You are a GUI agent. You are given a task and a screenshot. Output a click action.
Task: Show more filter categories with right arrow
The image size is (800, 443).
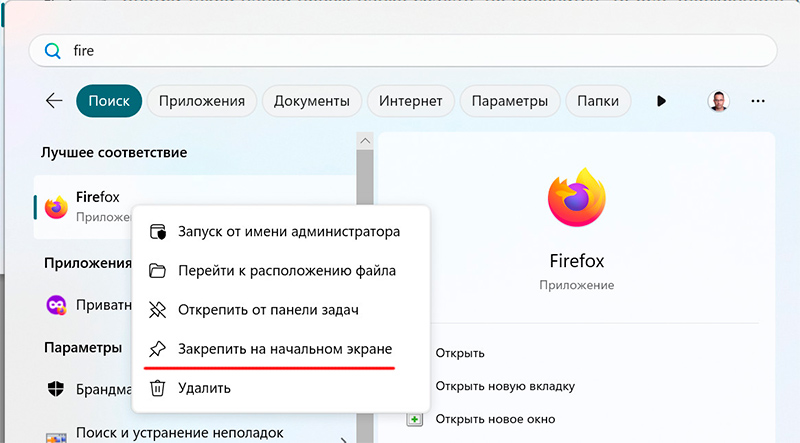coord(661,101)
